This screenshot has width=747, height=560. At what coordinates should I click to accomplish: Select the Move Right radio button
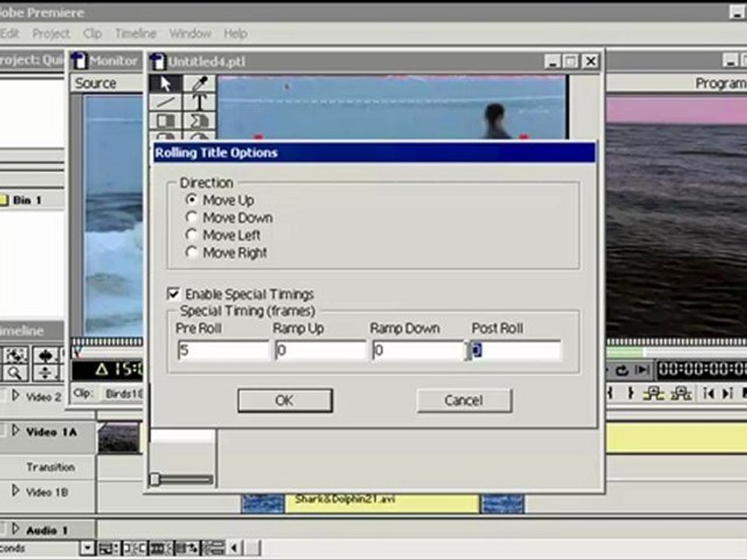(191, 252)
